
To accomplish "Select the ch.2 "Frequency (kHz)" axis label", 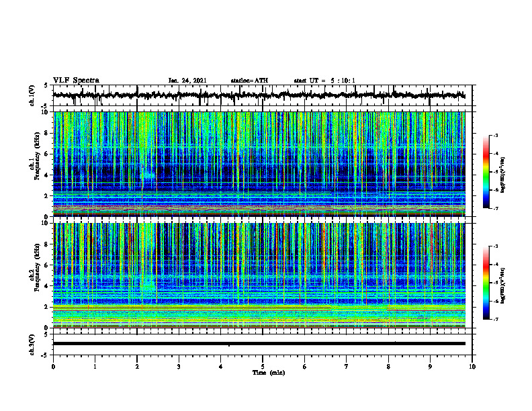I will tap(37, 267).
